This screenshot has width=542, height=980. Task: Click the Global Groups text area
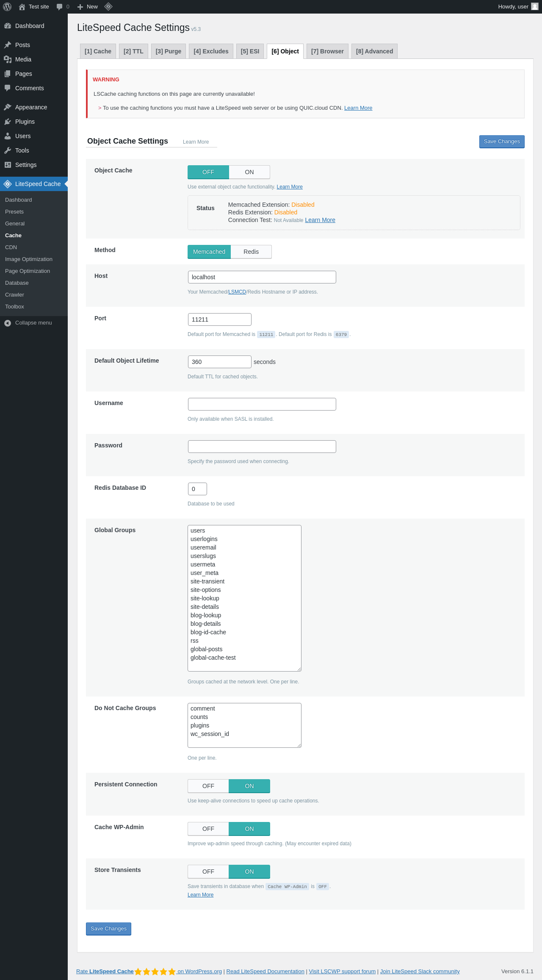244,598
